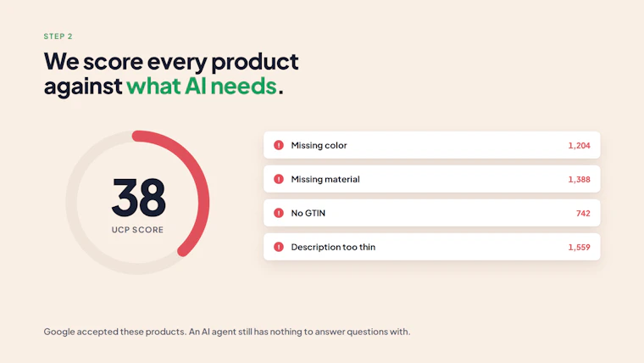Click the 1,559 count on Description too thin
The height and width of the screenshot is (363, 644).
(x=579, y=248)
